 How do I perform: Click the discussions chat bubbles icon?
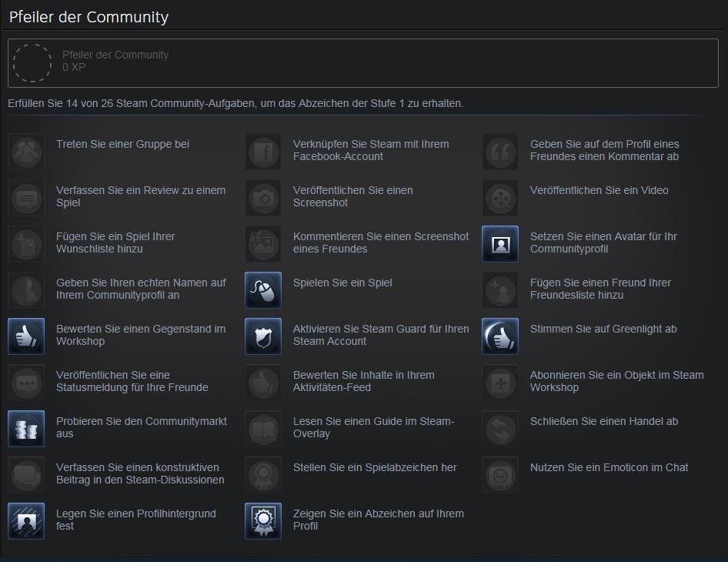[26, 475]
